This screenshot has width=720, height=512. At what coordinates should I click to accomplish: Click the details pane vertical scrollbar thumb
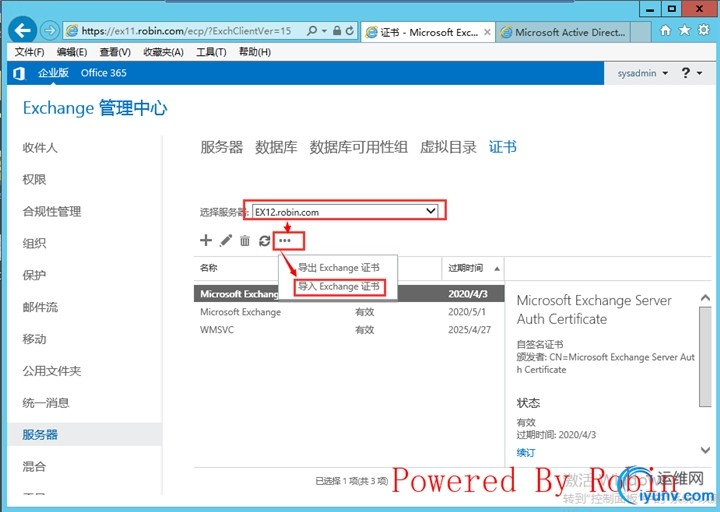[x=705, y=357]
